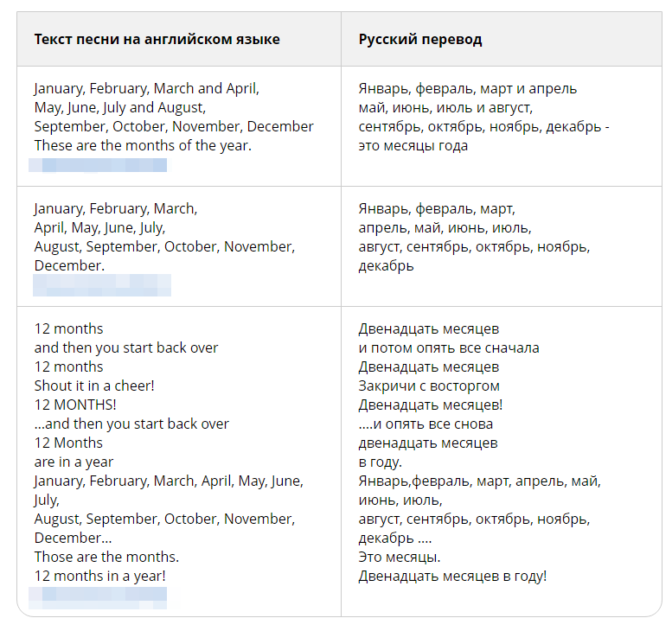Click the blurred link under "12 months in a year!"
The image size is (672, 631).
click(x=97, y=595)
